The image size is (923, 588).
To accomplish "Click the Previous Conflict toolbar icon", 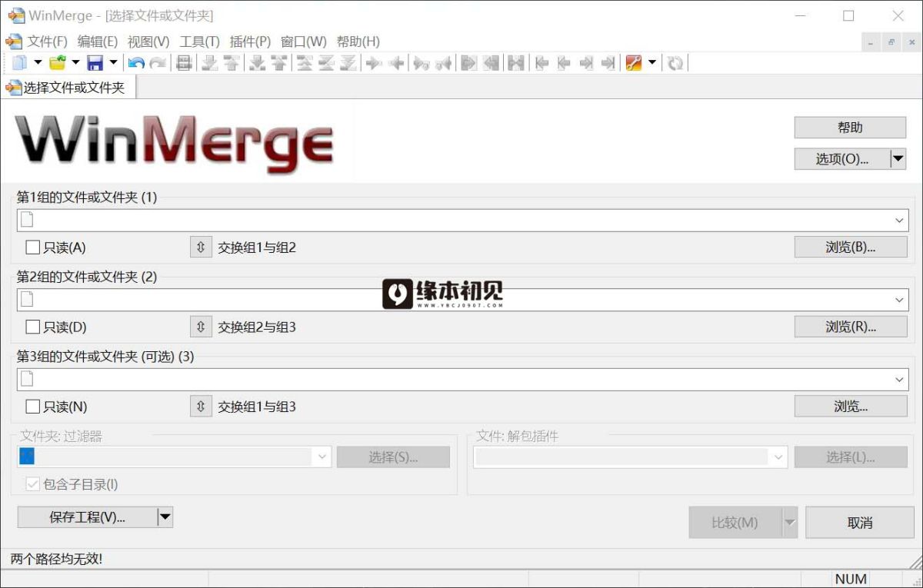I will pyautogui.click(x=279, y=63).
